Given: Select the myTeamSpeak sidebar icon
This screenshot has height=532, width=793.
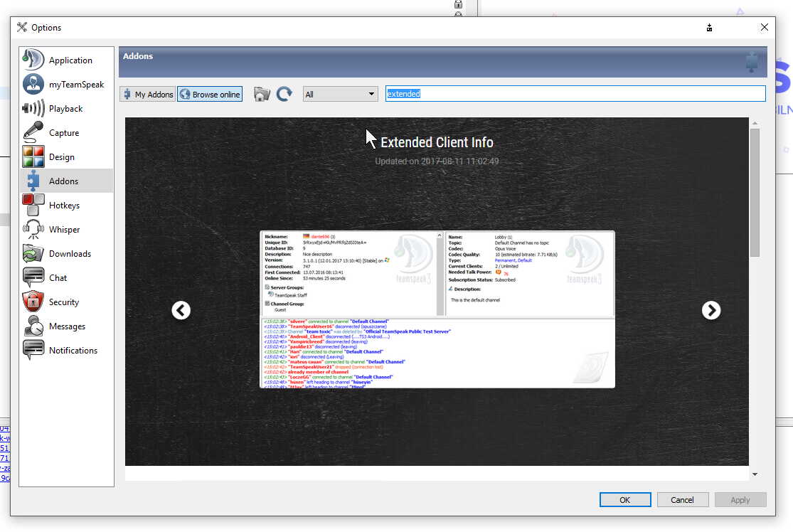Looking at the screenshot, I should [33, 85].
